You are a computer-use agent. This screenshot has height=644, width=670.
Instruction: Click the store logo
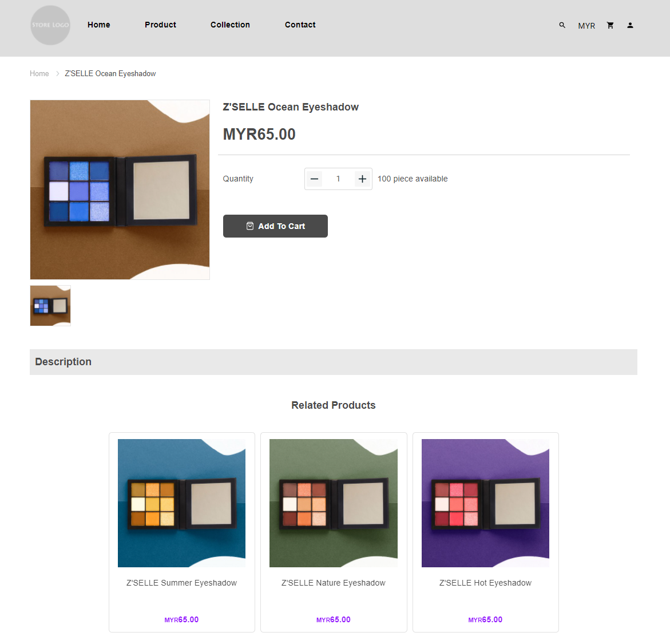[50, 25]
